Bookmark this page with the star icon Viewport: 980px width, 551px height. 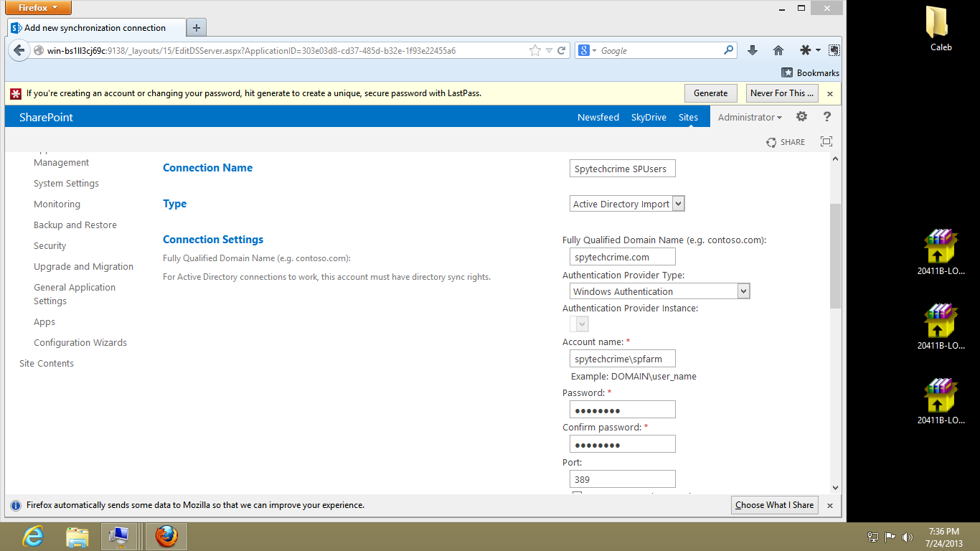coord(534,50)
